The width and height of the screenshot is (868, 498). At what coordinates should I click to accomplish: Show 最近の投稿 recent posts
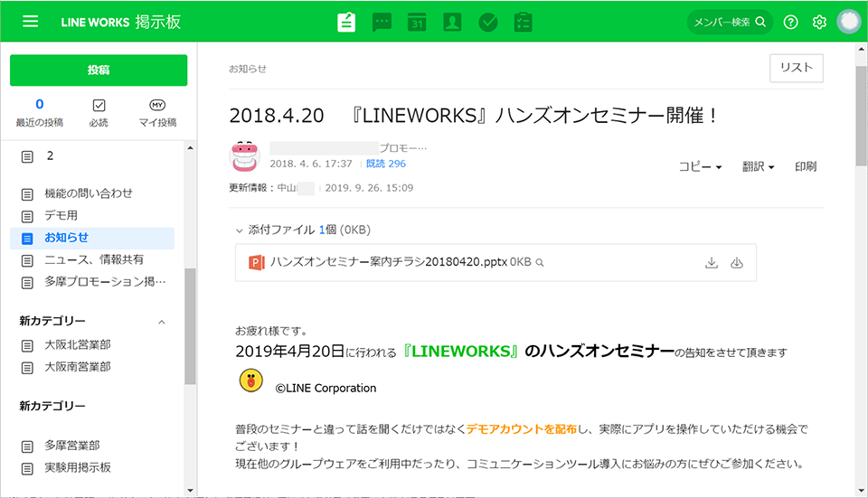tap(39, 113)
